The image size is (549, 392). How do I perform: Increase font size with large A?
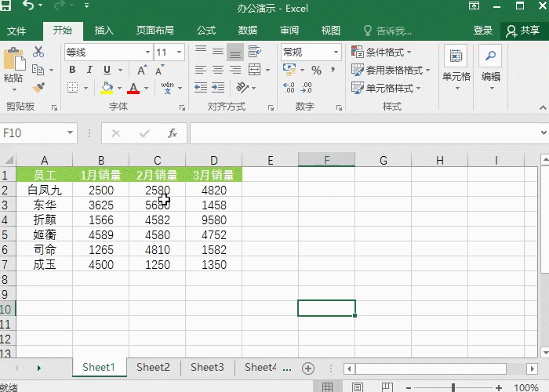pyautogui.click(x=142, y=70)
